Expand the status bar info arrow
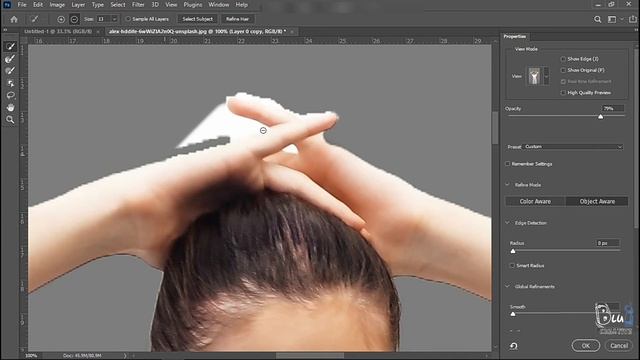Image resolution: width=640 pixels, height=360 pixels. 125,356
